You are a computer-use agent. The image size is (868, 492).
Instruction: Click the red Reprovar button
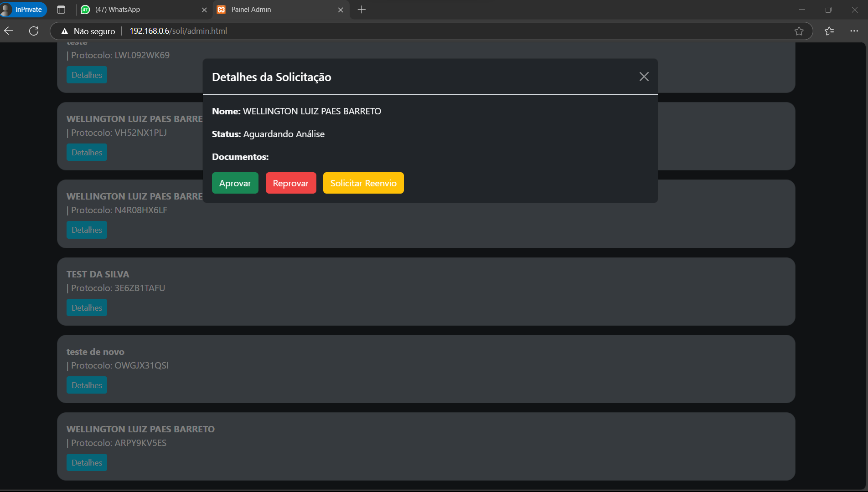pos(290,183)
